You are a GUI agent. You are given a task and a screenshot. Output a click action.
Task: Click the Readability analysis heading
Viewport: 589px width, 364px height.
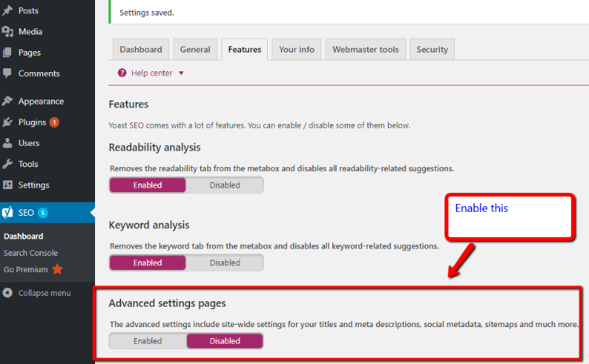point(155,147)
